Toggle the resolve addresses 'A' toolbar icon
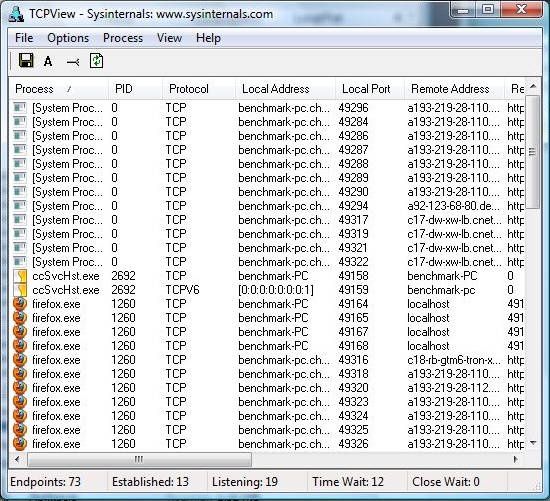 (x=48, y=61)
